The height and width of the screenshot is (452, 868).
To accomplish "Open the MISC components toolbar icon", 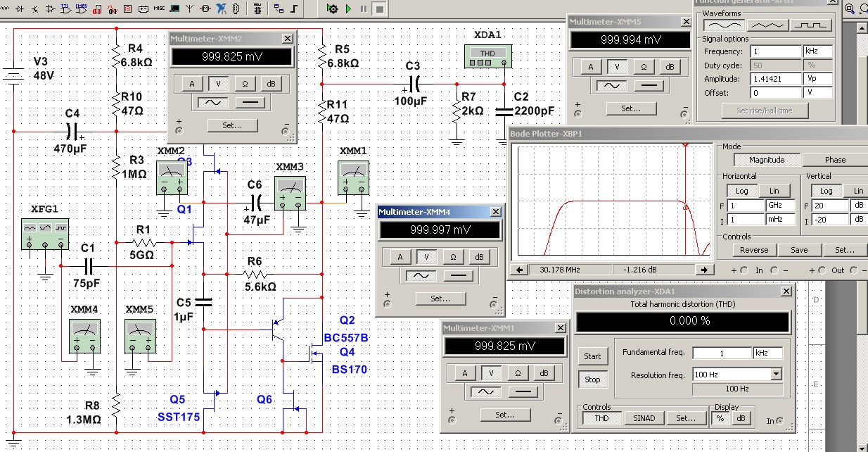I will 159,8.
